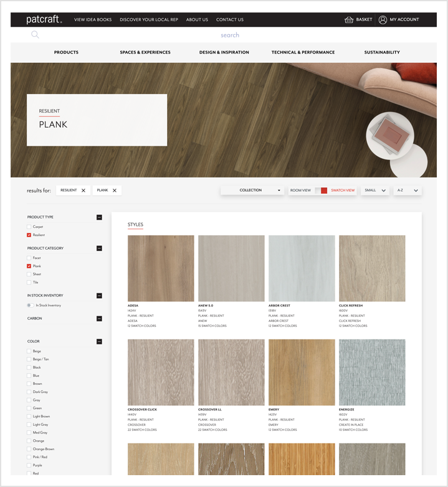This screenshot has width=448, height=487.
Task: Enable the In Stock Inventory switch
Action: tap(30, 305)
